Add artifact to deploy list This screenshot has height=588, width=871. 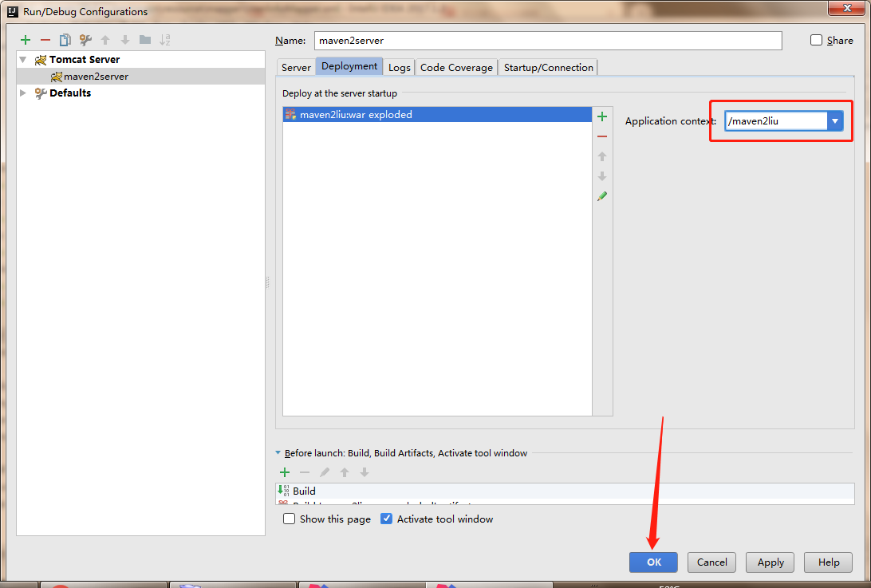602,116
